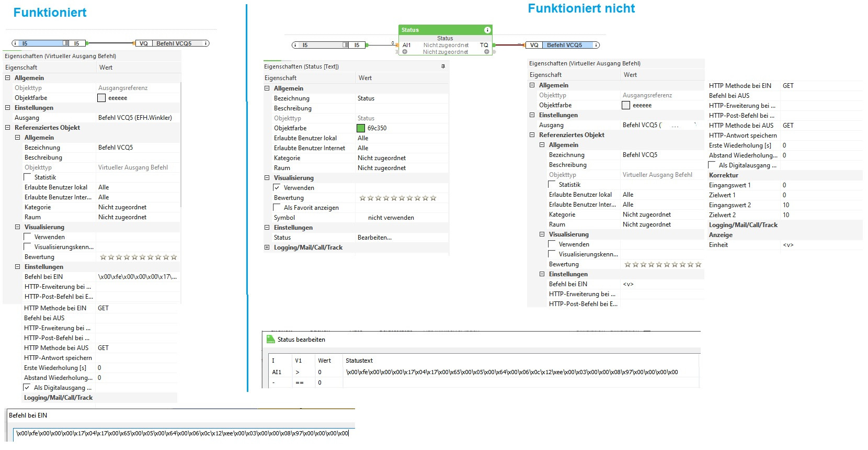Image resolution: width=868 pixels, height=450 pixels.
Task: Click Anzeige section heading in far-right panel
Action: [x=721, y=234]
